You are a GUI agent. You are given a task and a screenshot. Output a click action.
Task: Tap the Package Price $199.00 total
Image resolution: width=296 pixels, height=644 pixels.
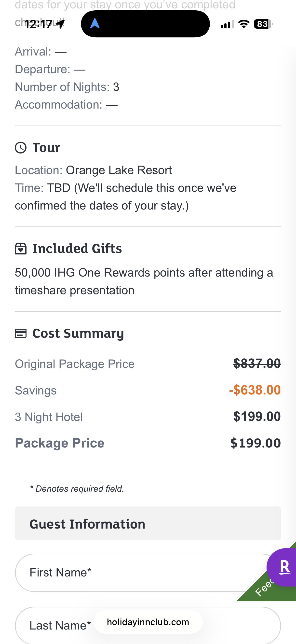(255, 443)
